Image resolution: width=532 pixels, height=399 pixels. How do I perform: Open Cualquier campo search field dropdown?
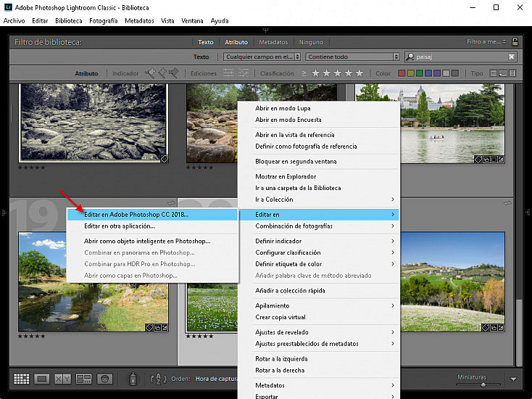pos(262,57)
